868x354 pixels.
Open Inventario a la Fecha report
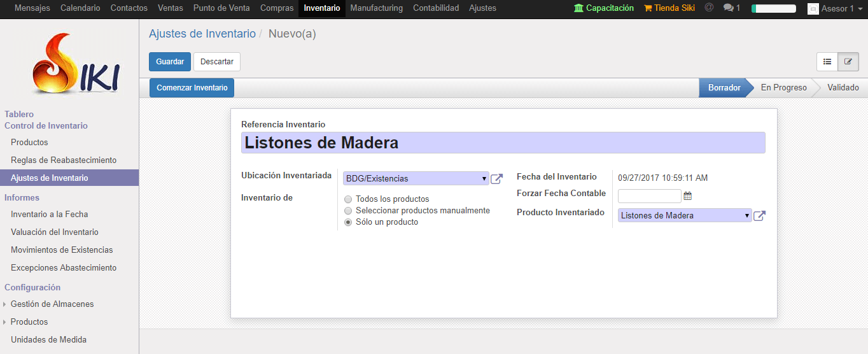tap(50, 214)
